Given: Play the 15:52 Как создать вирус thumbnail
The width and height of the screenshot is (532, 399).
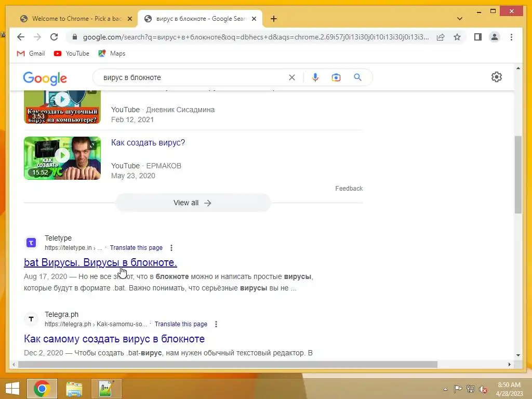Looking at the screenshot, I should [62, 158].
